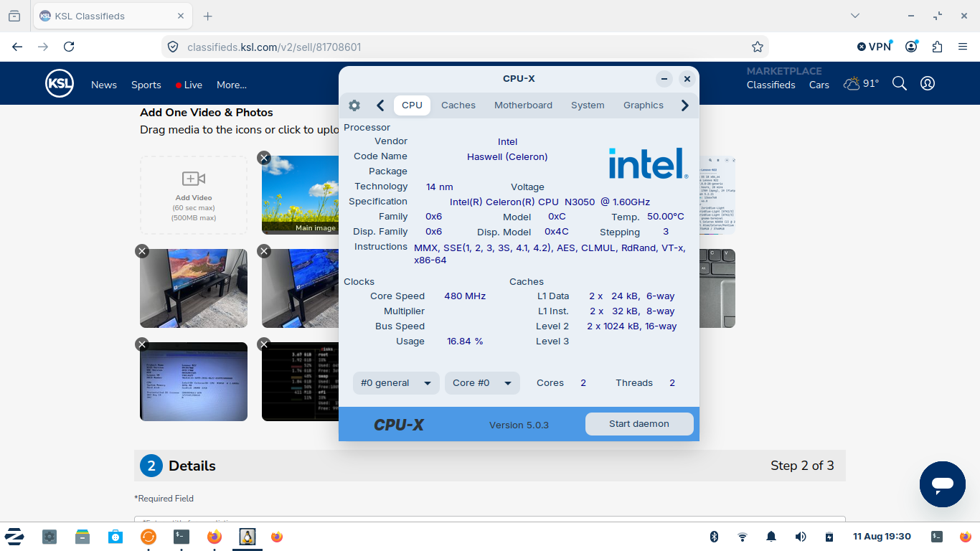Open the Zorin start menu
The width and height of the screenshot is (980, 551).
point(15,537)
